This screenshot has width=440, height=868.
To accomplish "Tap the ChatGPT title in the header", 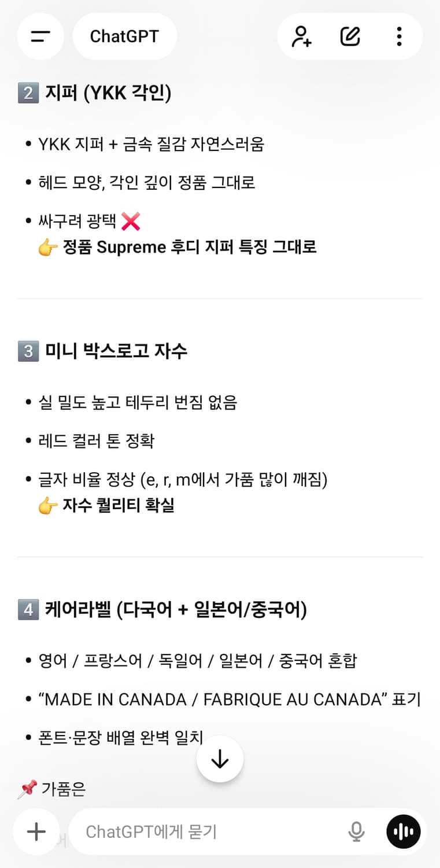I will (124, 36).
